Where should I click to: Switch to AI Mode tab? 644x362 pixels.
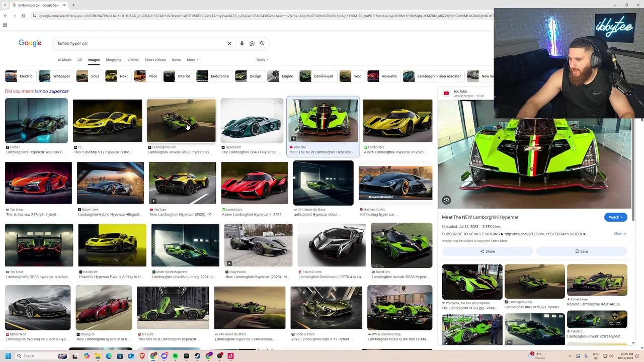[64, 60]
